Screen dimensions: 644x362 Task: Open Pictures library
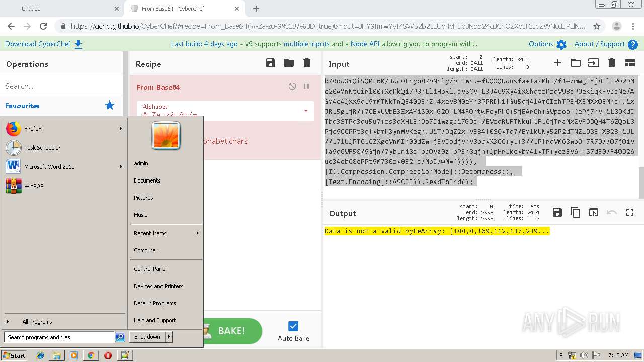point(143,198)
